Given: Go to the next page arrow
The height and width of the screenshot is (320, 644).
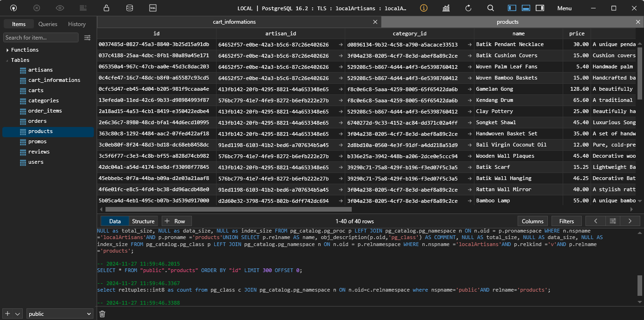Looking at the screenshot, I should pyautogui.click(x=630, y=221).
